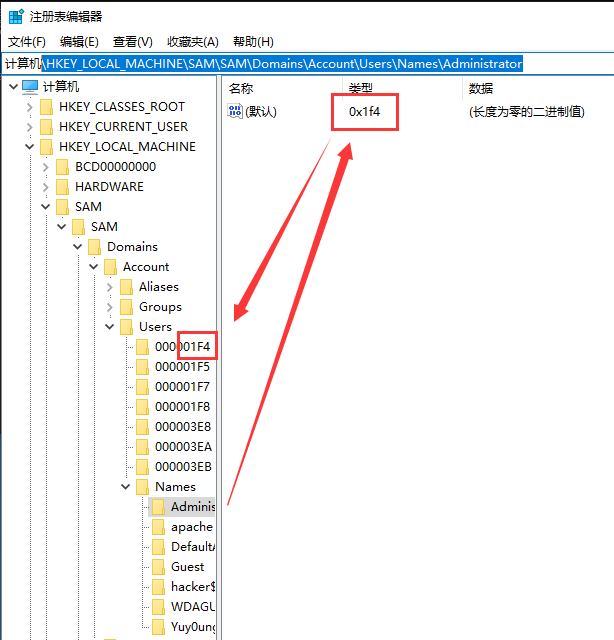Open the 编辑(E) menu
Viewport: 614px width, 640px height.
click(79, 42)
